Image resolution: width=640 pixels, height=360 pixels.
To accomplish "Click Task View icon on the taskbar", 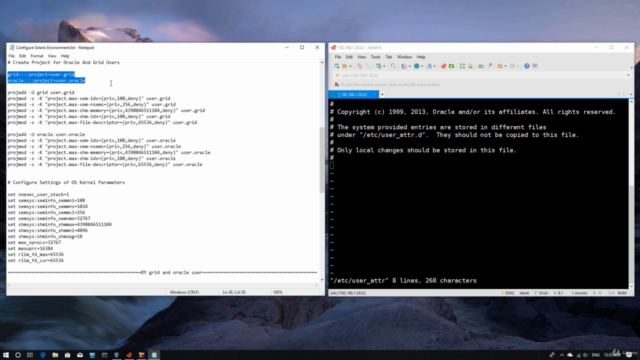I will coord(30,355).
